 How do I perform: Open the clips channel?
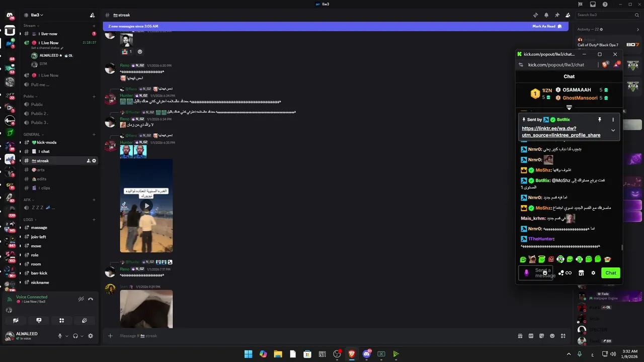59,188
